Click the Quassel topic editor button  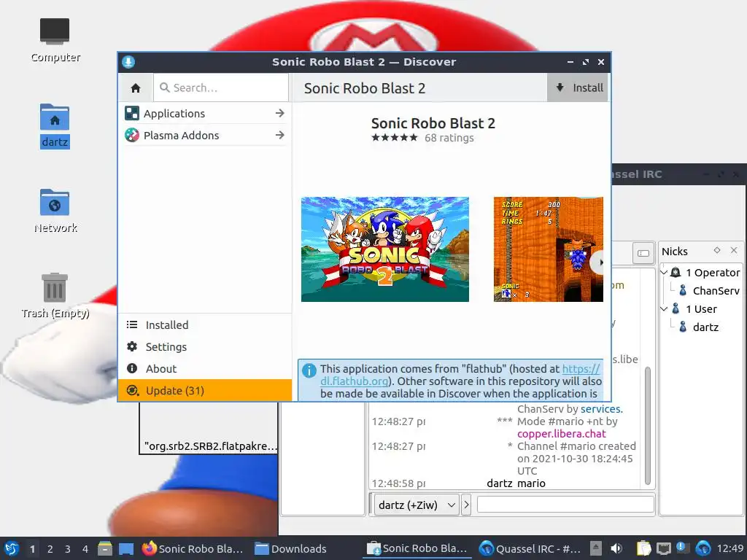(643, 253)
